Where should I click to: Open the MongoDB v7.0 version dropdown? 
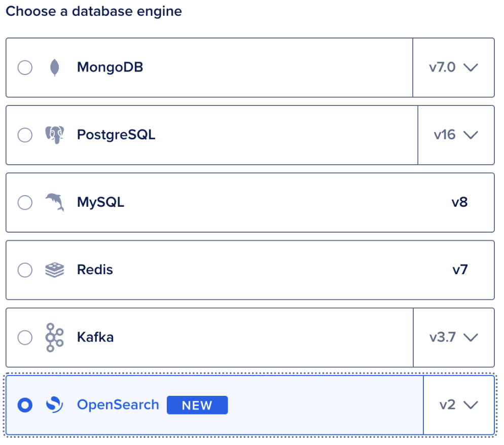pyautogui.click(x=453, y=67)
